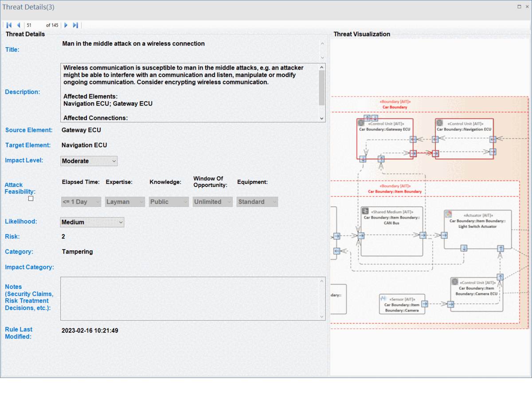Screen dimensions: 532x409
Task: Click the Gateway ECU gear icon
Action: click(x=361, y=123)
